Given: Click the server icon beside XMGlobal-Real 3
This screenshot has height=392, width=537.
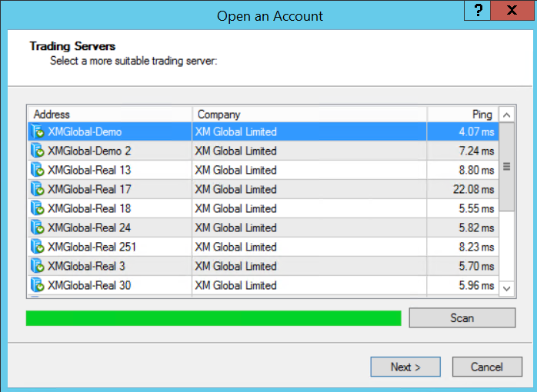Looking at the screenshot, I should pos(38,266).
